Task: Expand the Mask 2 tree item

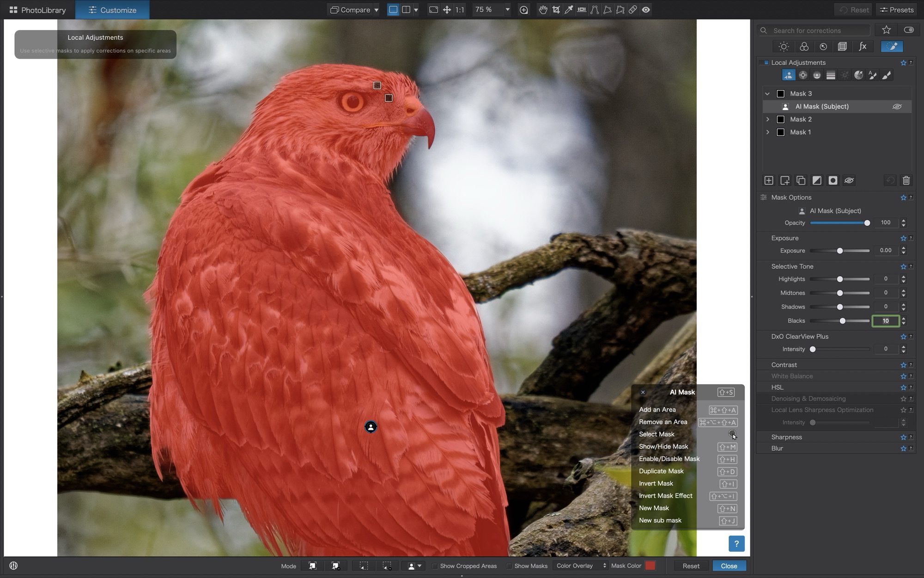Action: coord(768,119)
